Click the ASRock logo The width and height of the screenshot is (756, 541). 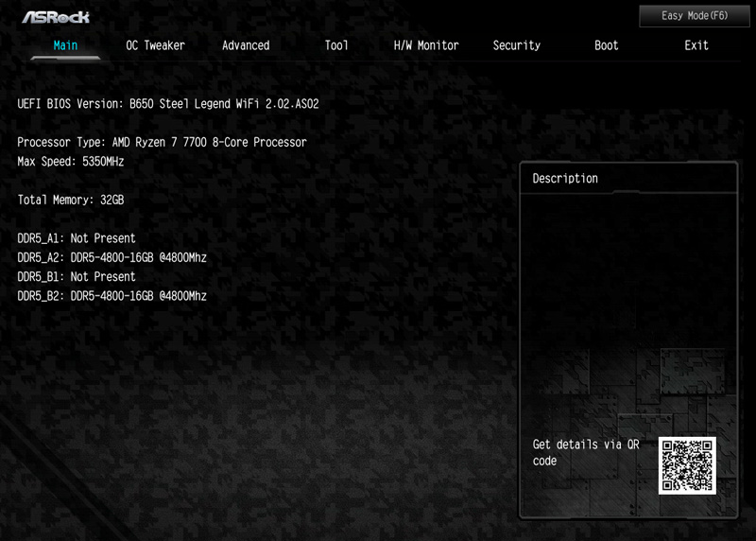point(56,17)
